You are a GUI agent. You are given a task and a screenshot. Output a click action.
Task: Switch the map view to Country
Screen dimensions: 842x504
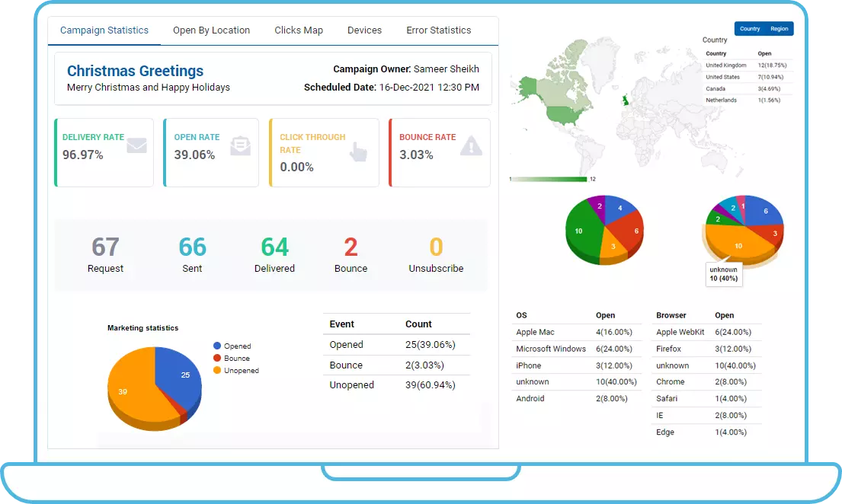750,29
